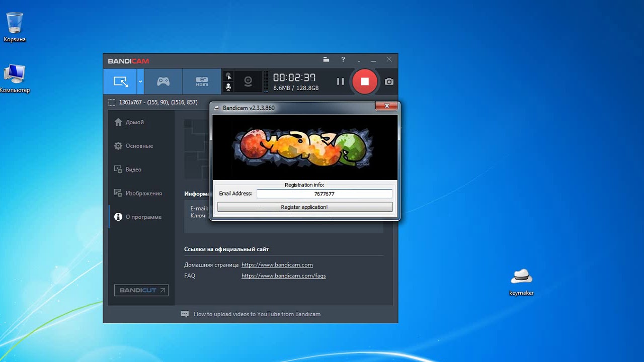Screen dimensions: 644x362
Task: Click the recording timer 00:02:37
Action: 294,77
